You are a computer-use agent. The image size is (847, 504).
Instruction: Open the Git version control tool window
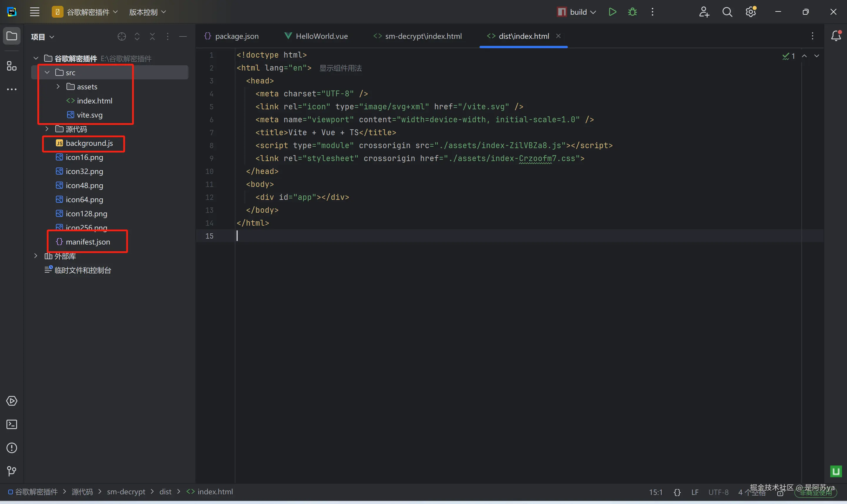11,471
